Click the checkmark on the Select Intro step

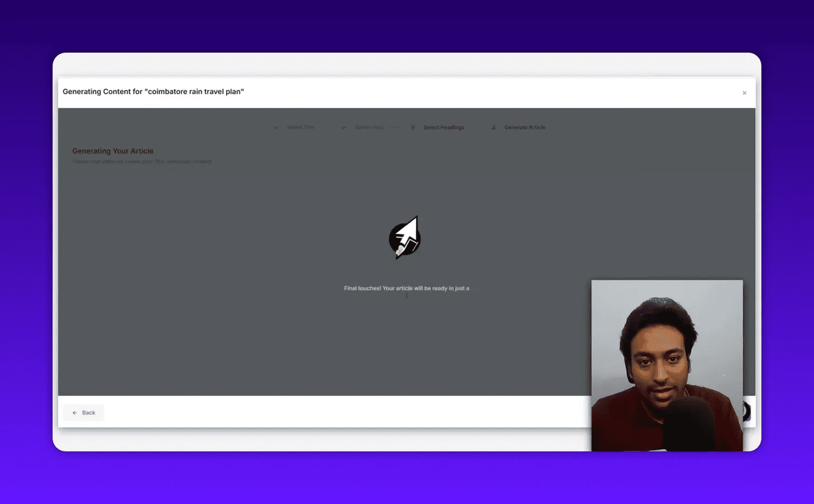(x=343, y=127)
